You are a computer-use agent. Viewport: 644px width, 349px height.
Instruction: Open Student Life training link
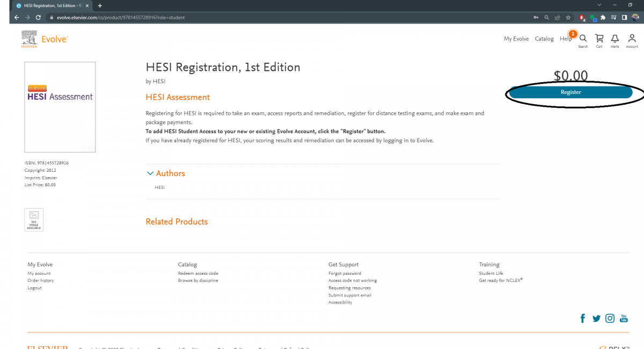[491, 273]
